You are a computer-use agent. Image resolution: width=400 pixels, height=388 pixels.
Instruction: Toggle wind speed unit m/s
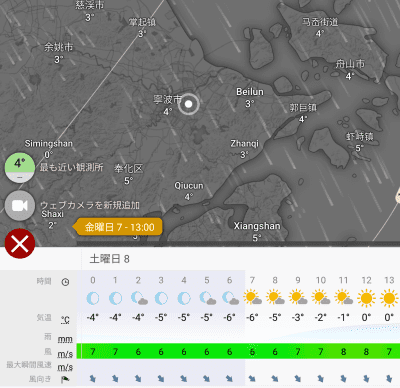[65, 354]
